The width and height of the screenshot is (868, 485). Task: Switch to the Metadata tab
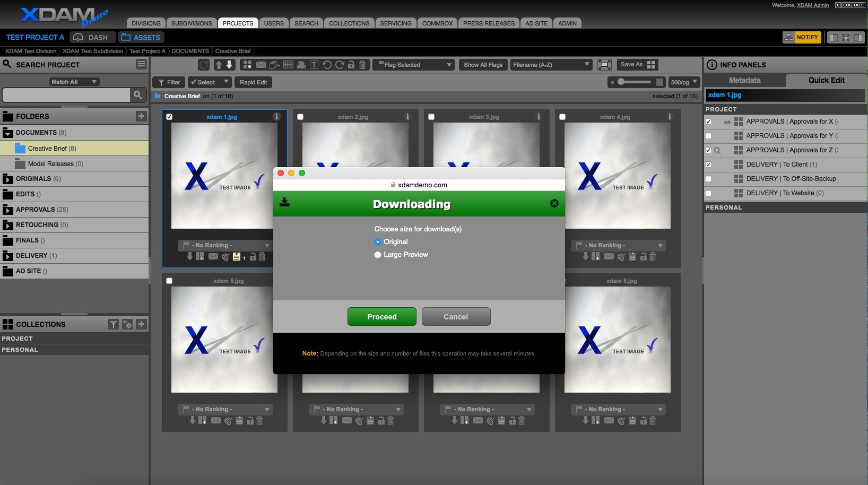coord(744,80)
